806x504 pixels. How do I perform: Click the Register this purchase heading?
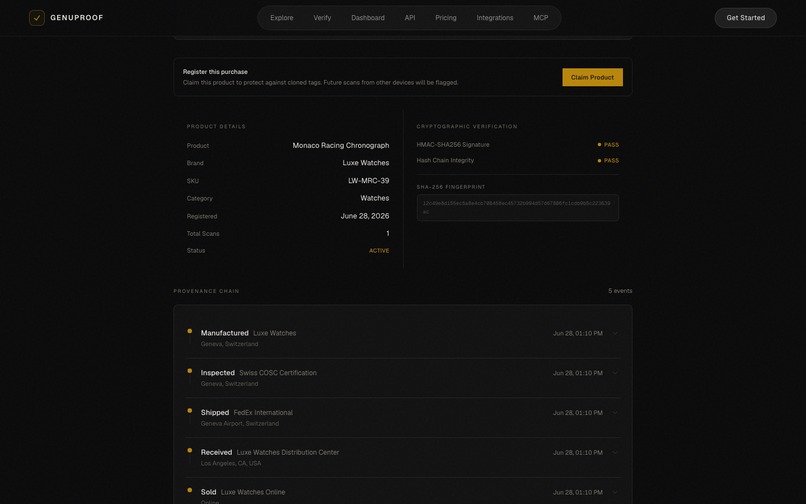pyautogui.click(x=215, y=72)
